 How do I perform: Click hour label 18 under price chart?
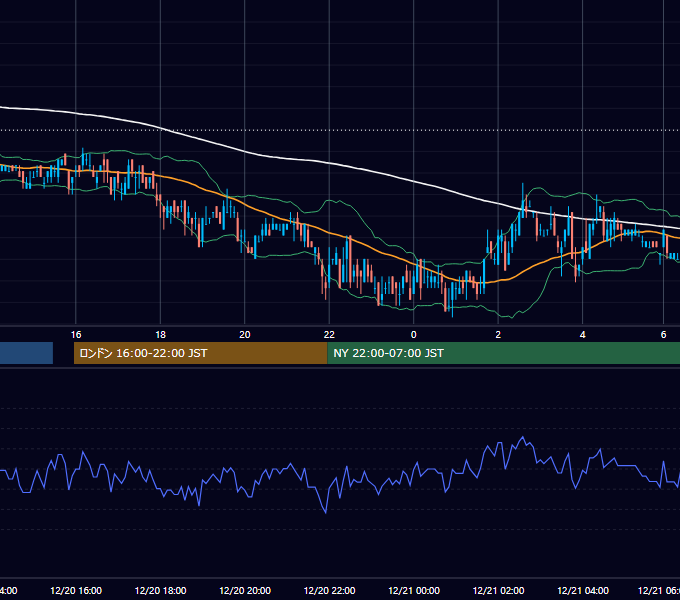[160, 335]
